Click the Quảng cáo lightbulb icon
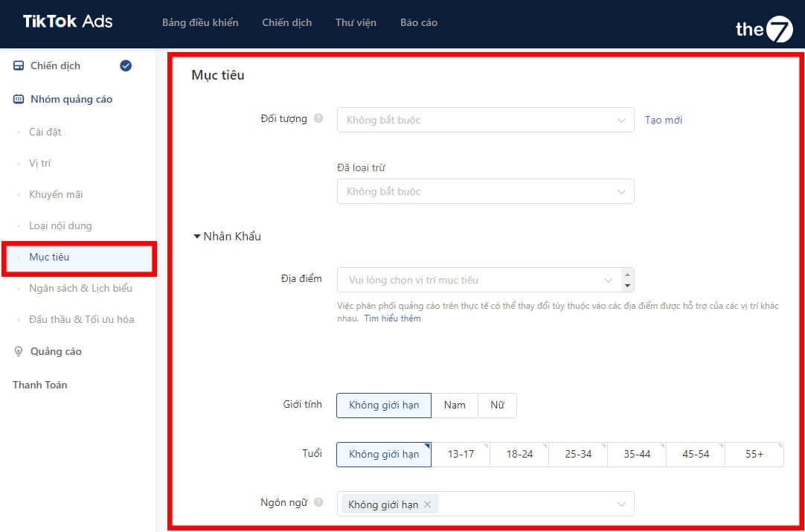This screenshot has height=532, width=805. (x=19, y=351)
